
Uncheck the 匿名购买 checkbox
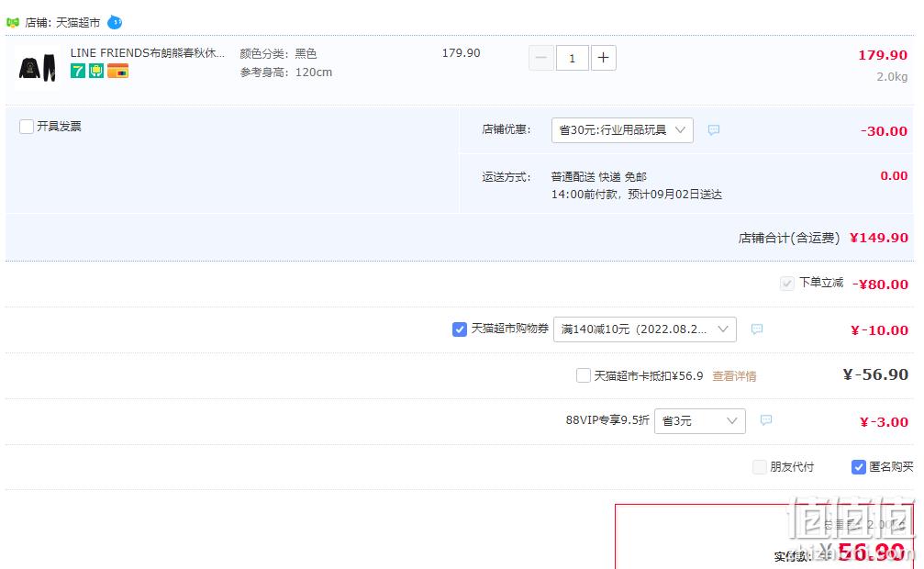pos(859,467)
